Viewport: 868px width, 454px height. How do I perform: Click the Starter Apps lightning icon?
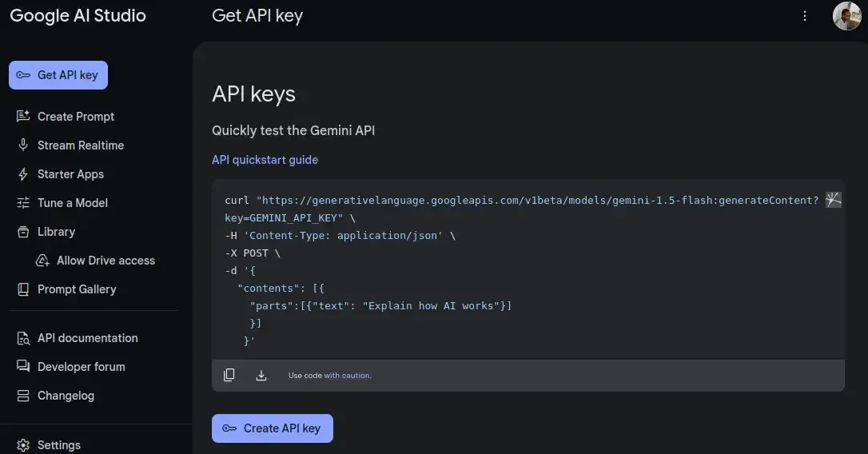[x=23, y=174]
